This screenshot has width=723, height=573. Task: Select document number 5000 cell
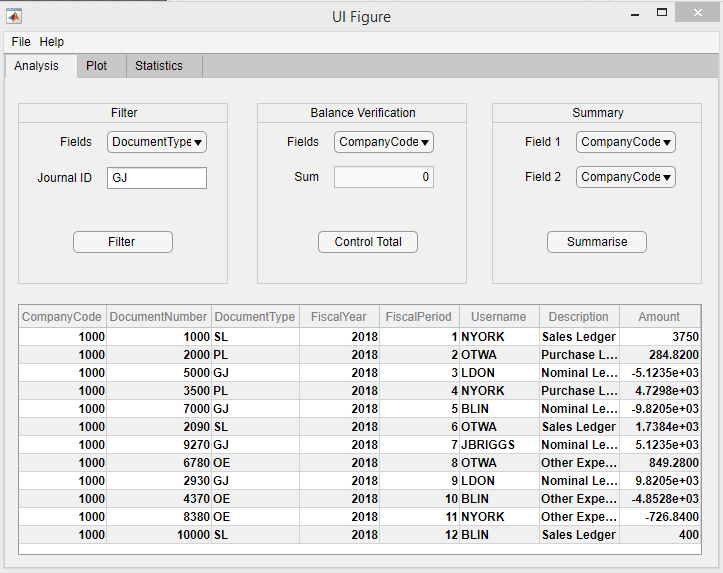click(x=159, y=373)
